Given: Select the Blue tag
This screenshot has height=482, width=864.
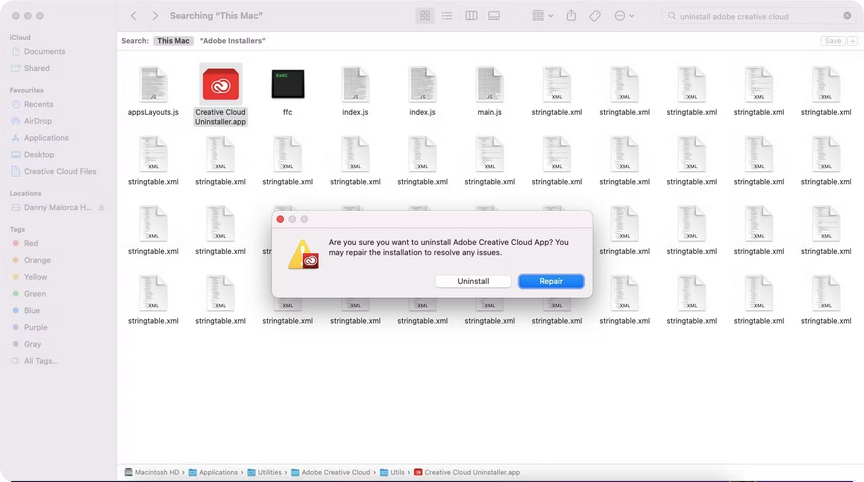Looking at the screenshot, I should coord(31,311).
